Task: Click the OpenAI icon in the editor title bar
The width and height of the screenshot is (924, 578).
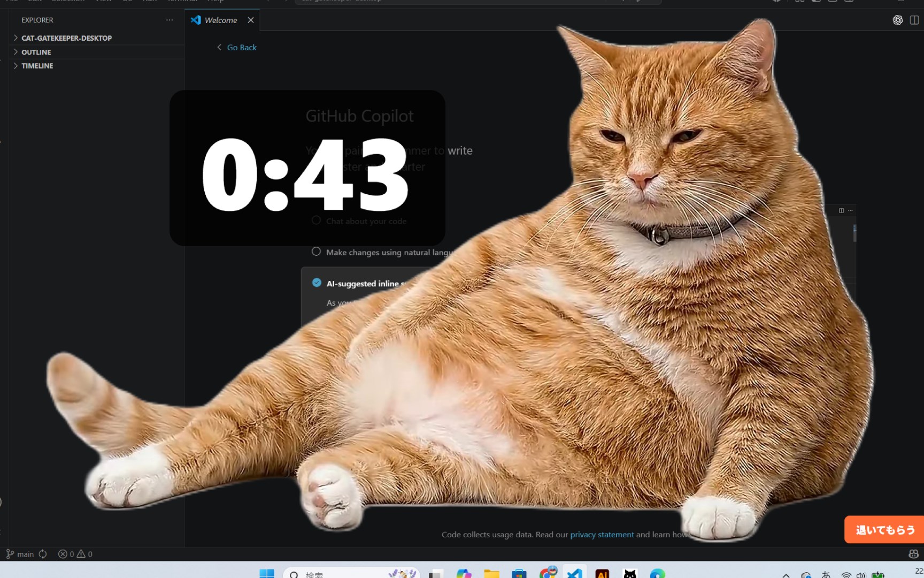Action: [x=898, y=20]
